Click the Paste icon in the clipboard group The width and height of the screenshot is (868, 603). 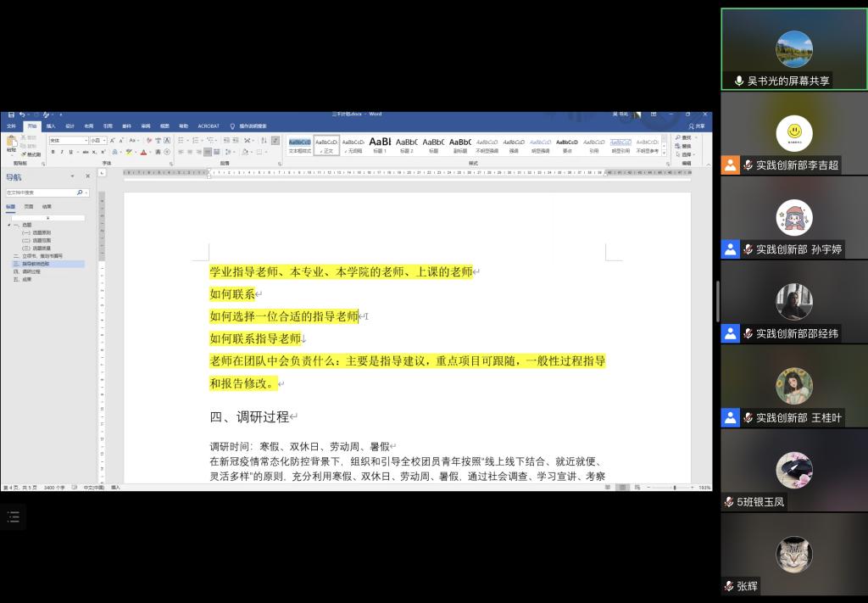pyautogui.click(x=11, y=142)
